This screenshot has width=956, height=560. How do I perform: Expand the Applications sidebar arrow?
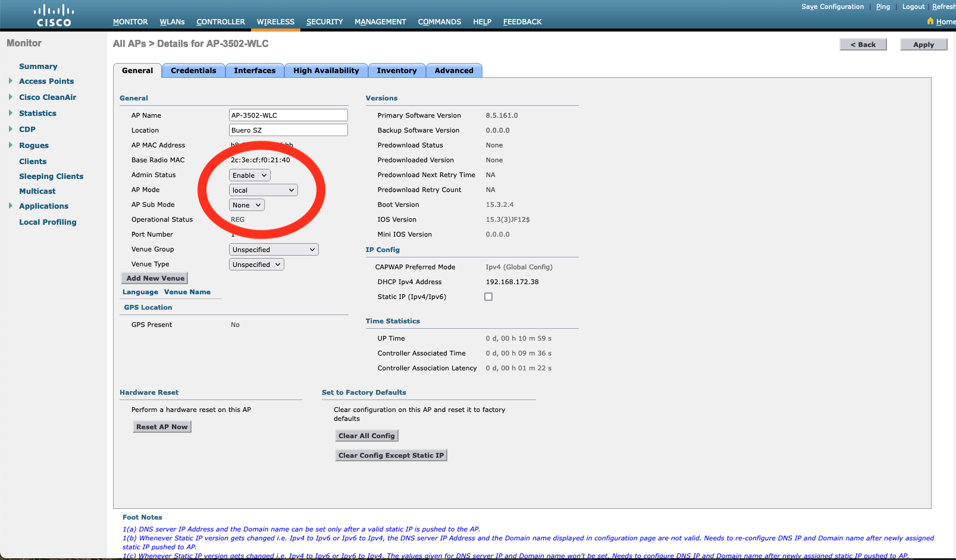coord(11,206)
